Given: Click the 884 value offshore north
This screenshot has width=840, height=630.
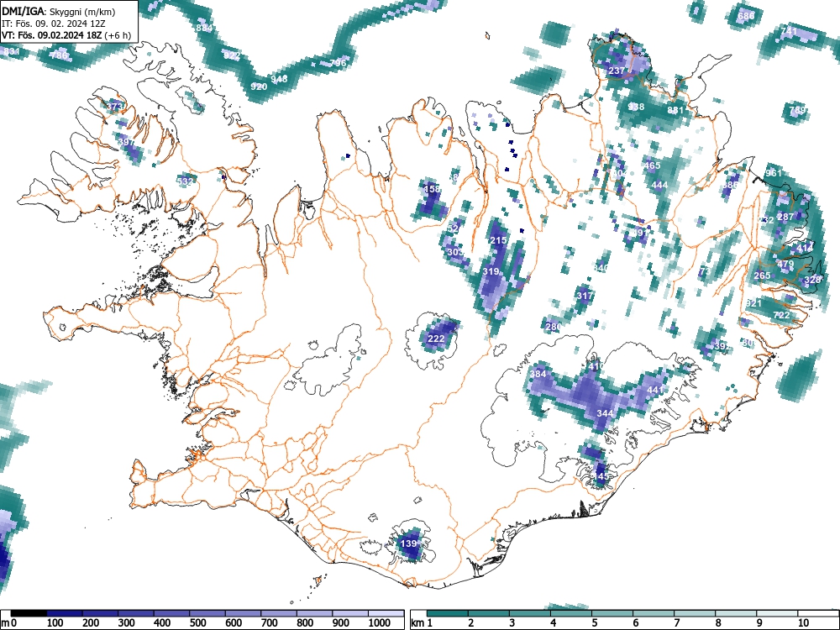Looking at the screenshot, I should click(204, 28).
